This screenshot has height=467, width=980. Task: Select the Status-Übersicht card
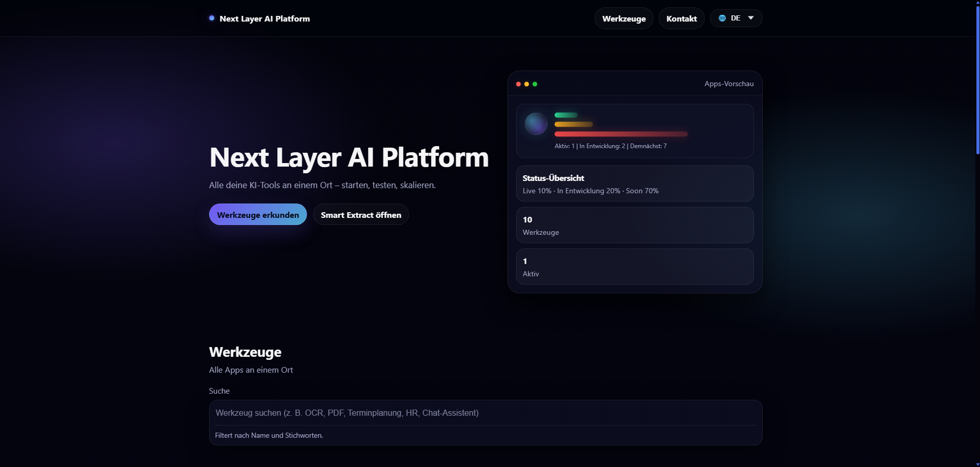(635, 184)
